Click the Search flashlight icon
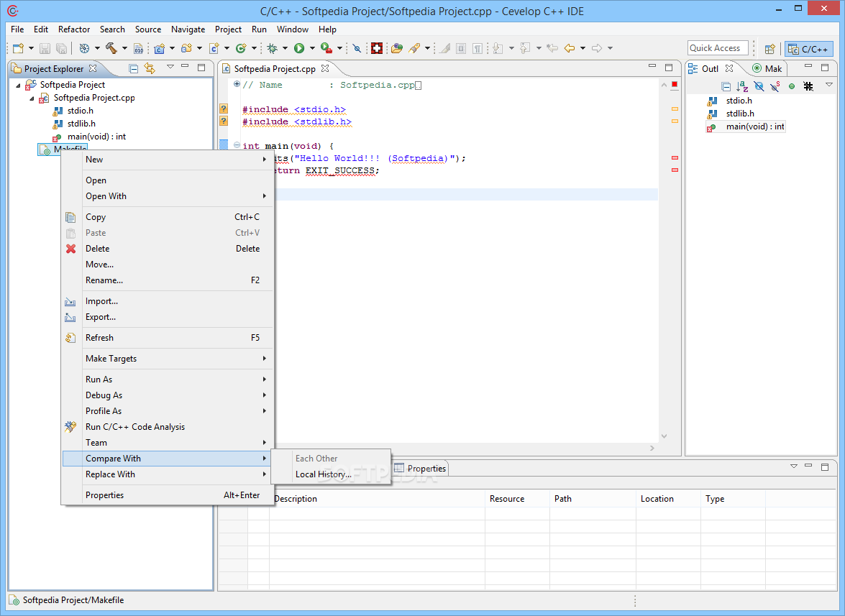845x616 pixels. (x=414, y=48)
